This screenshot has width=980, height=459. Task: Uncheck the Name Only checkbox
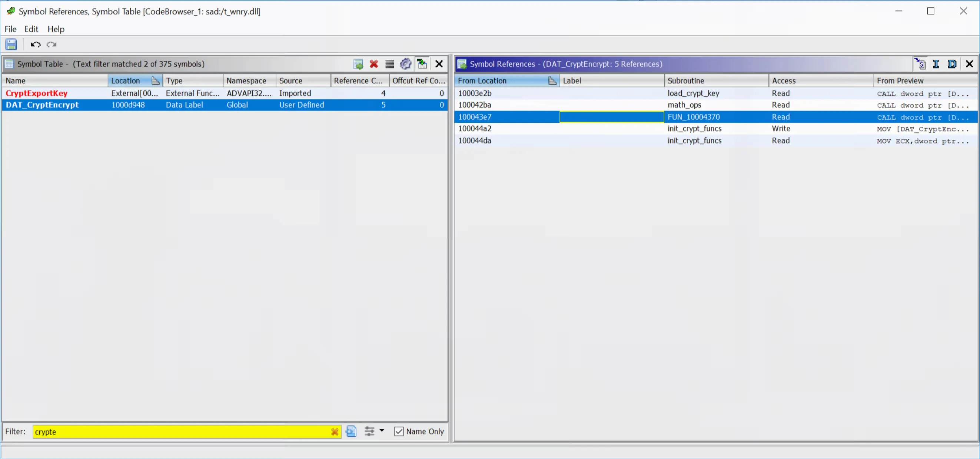coord(399,431)
